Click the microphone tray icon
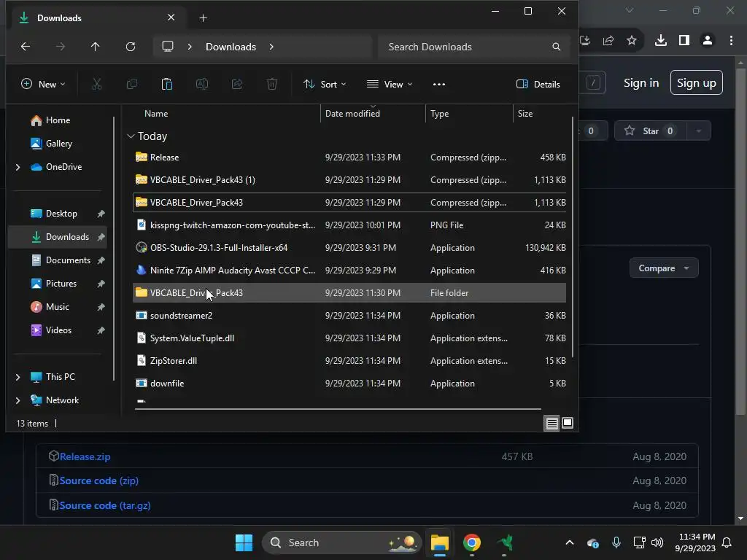The width and height of the screenshot is (747, 560). click(616, 542)
